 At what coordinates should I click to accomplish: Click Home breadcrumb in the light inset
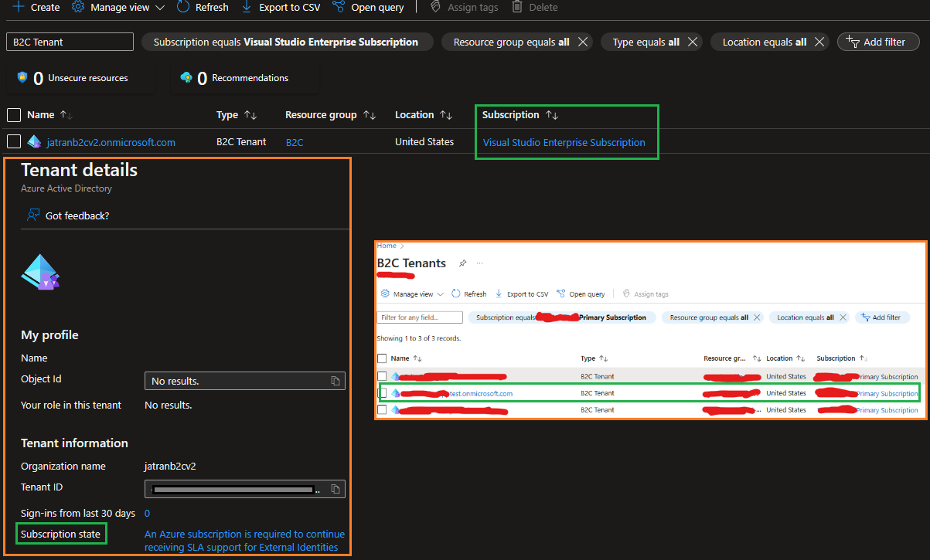pyautogui.click(x=387, y=246)
